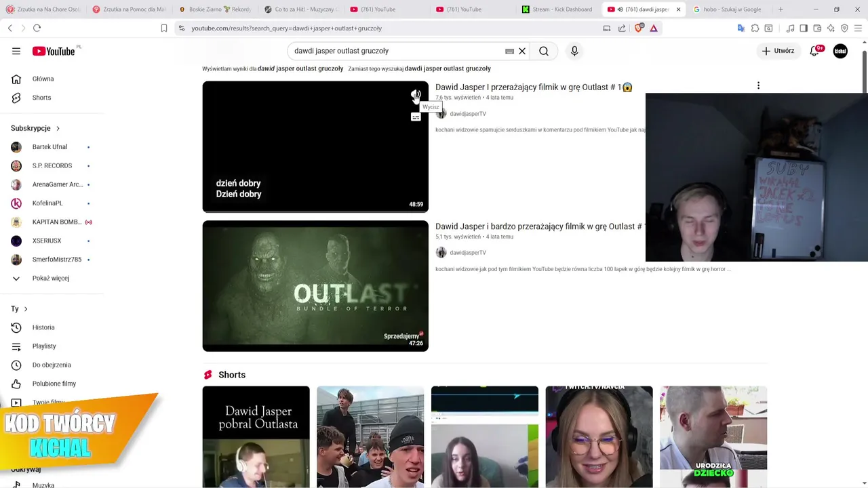The width and height of the screenshot is (868, 488).
Task: Bookmark this page with the bookmark icon
Action: [163, 28]
